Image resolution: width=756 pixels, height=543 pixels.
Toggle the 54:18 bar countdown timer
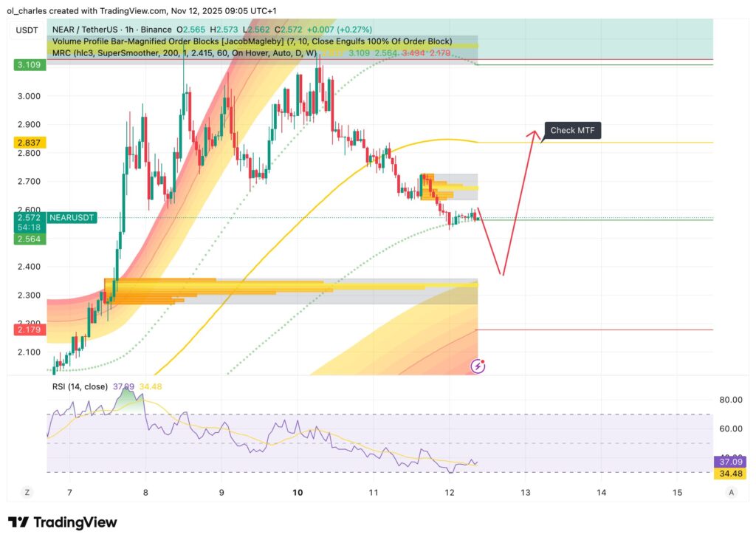[28, 228]
